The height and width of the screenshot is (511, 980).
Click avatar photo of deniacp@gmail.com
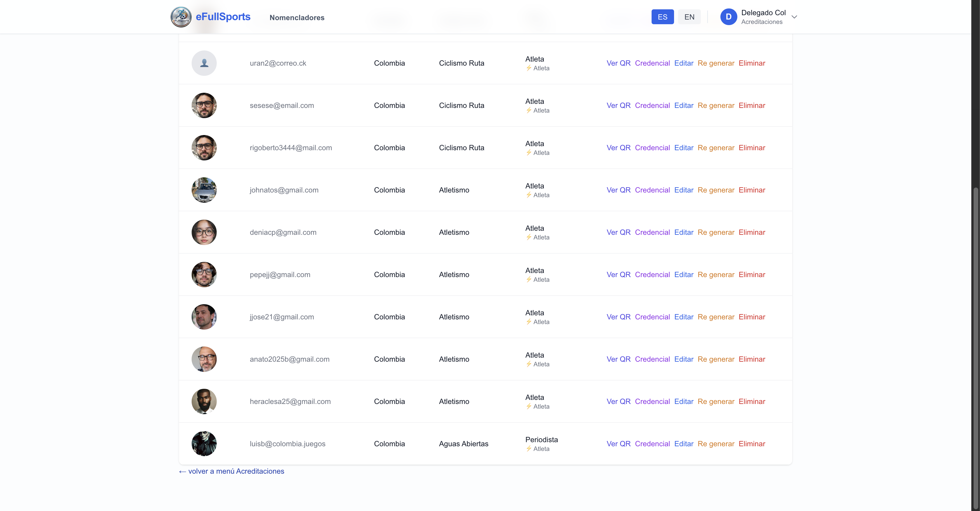(204, 232)
